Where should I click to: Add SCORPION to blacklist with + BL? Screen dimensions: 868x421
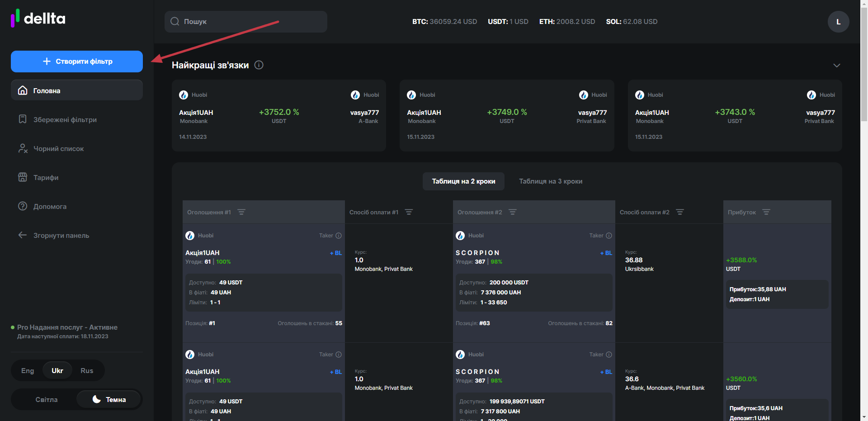[606, 253]
